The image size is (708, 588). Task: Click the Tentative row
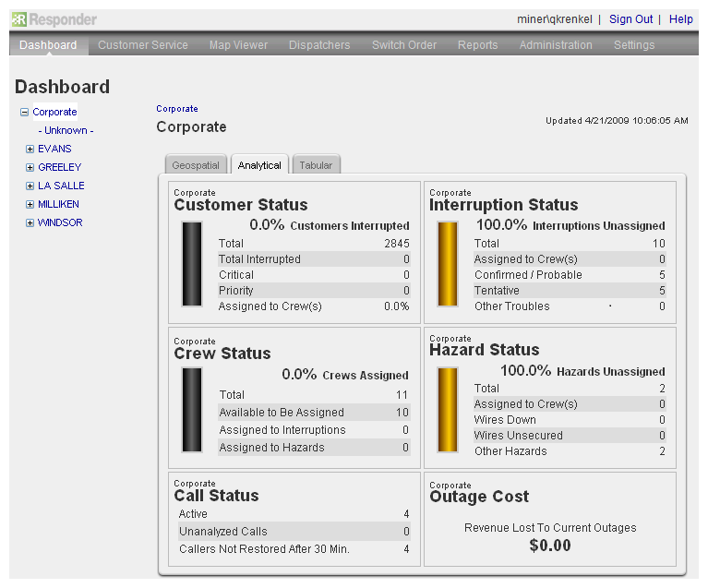coord(570,291)
